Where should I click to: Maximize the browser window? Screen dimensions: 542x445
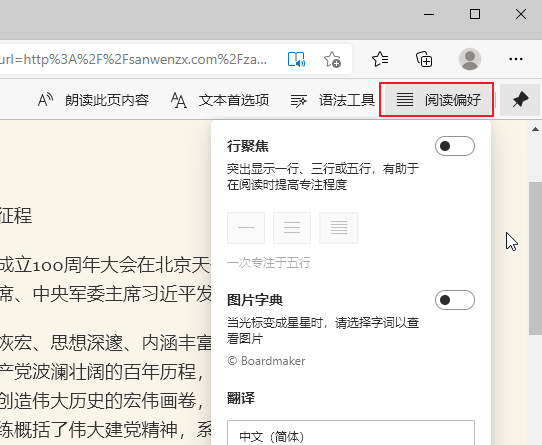coord(475,15)
